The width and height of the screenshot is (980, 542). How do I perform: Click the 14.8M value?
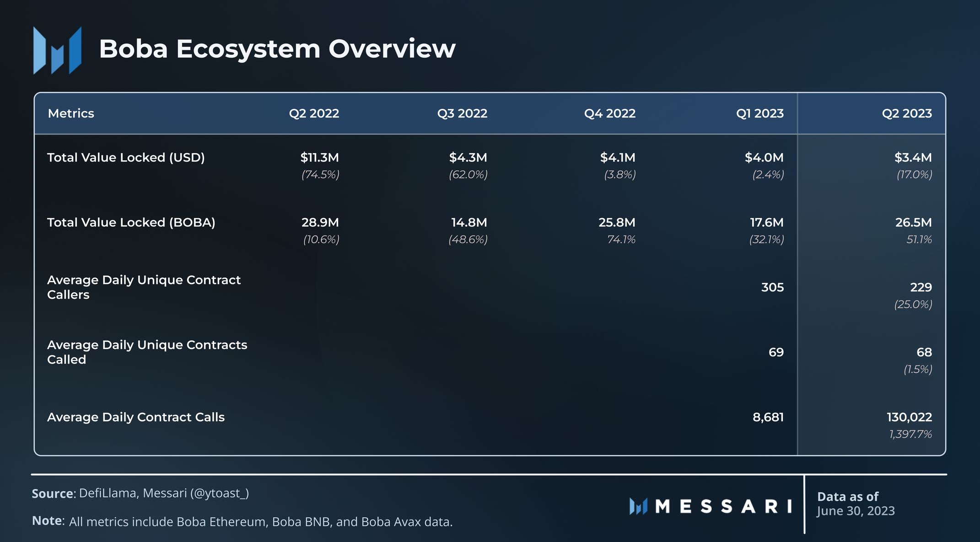469,223
